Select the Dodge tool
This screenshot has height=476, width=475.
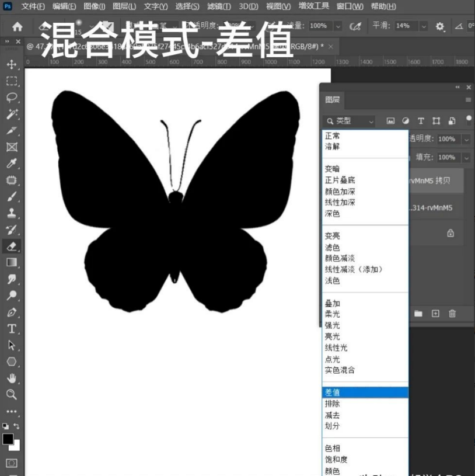12,296
